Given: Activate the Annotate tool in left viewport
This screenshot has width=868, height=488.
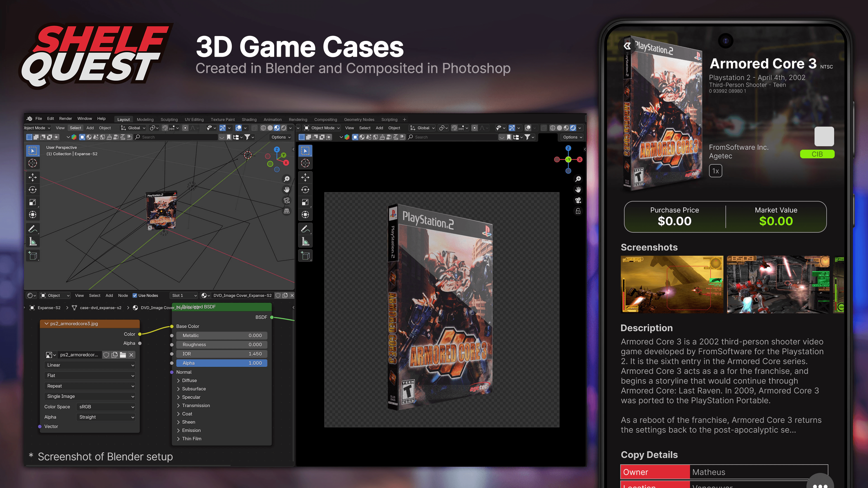Looking at the screenshot, I should pyautogui.click(x=33, y=229).
